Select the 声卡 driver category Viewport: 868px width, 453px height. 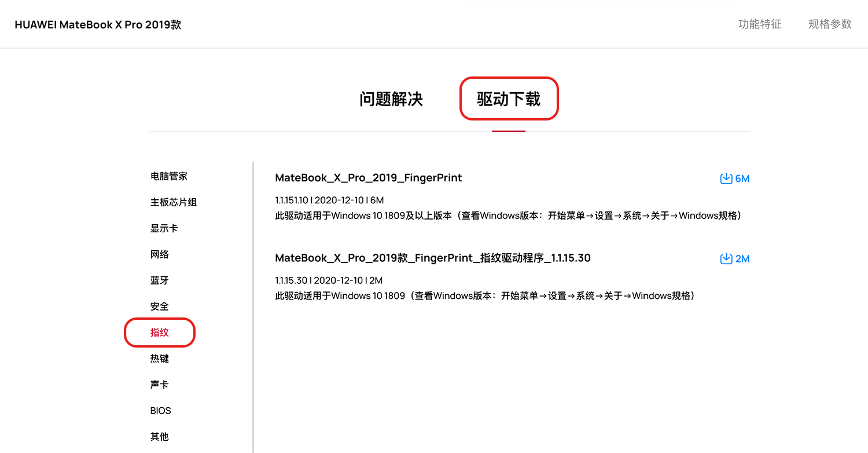coord(160,385)
